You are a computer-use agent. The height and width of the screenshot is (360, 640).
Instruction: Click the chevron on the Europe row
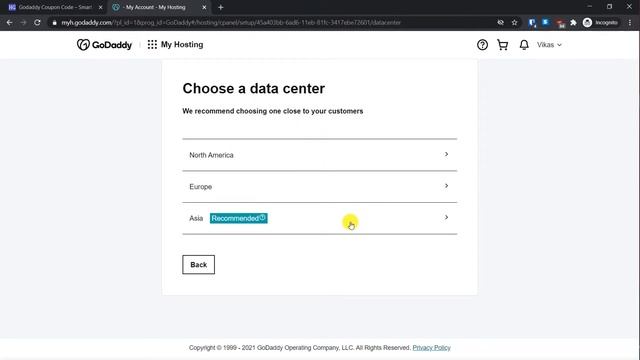click(446, 186)
